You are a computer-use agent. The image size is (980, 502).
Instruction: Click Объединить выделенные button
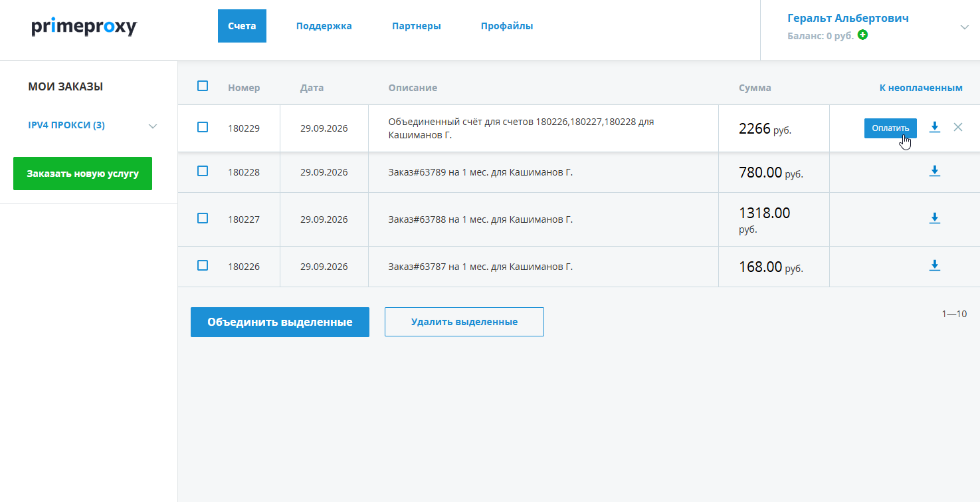[x=280, y=322]
